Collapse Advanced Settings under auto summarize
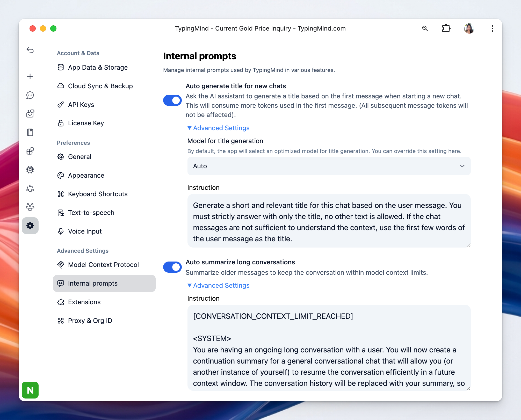The height and width of the screenshot is (420, 521). tap(218, 285)
